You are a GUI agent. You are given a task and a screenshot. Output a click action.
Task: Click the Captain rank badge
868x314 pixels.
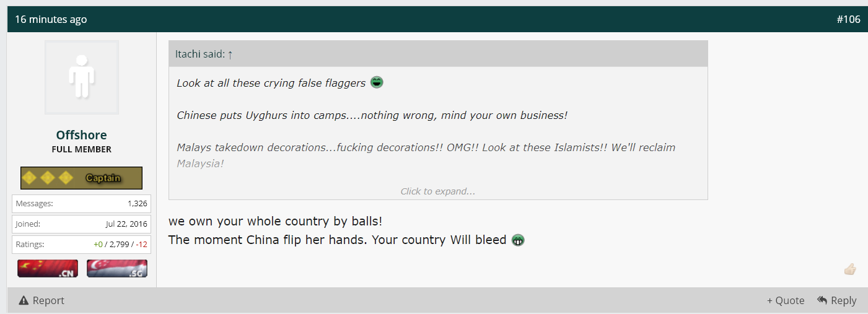[x=81, y=178]
